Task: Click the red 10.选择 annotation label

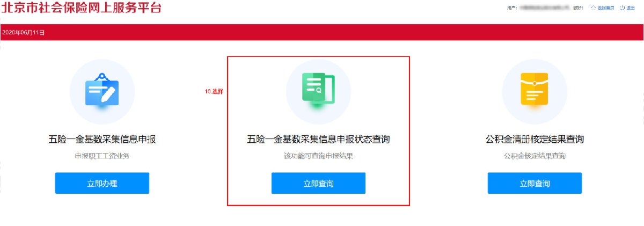Action: 214,92
